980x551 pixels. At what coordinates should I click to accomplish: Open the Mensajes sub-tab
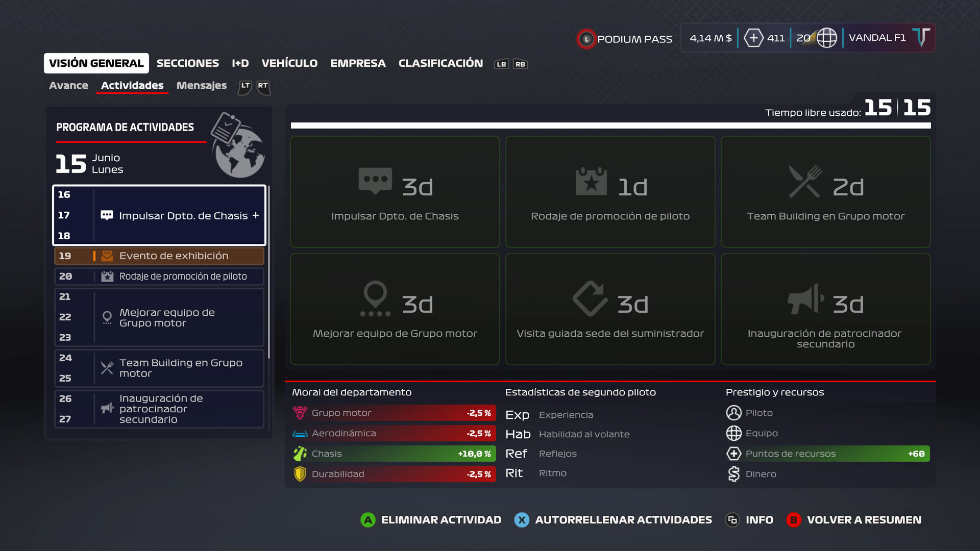pos(201,86)
